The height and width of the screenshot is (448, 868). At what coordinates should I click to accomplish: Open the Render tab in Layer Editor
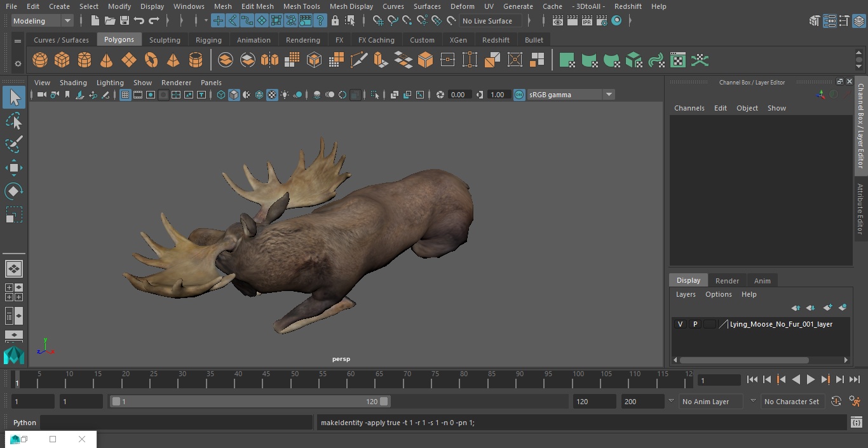coord(727,281)
